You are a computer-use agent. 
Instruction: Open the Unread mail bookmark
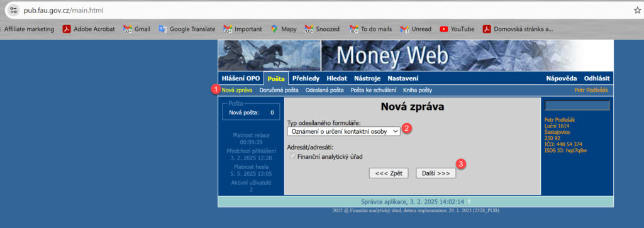416,29
